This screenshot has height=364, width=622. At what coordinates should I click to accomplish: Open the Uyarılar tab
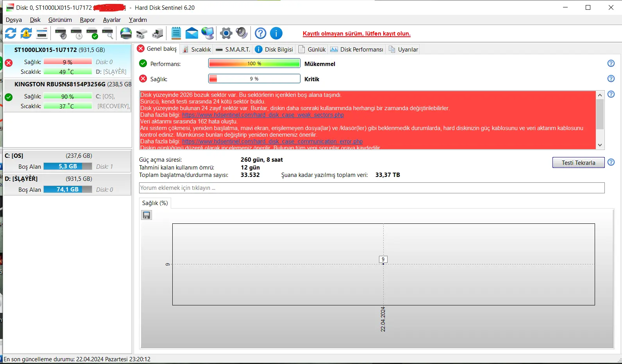[x=403, y=50]
